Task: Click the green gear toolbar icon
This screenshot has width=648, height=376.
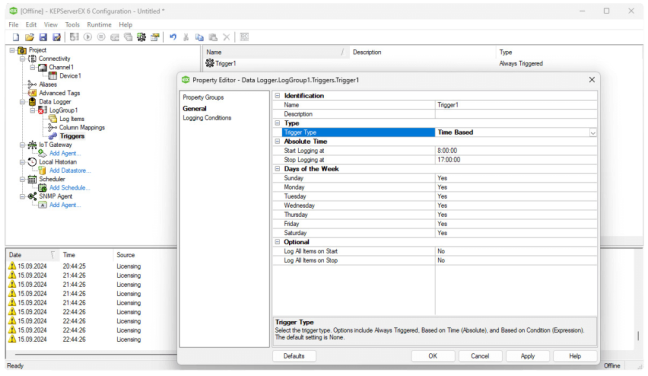Action: pos(141,37)
